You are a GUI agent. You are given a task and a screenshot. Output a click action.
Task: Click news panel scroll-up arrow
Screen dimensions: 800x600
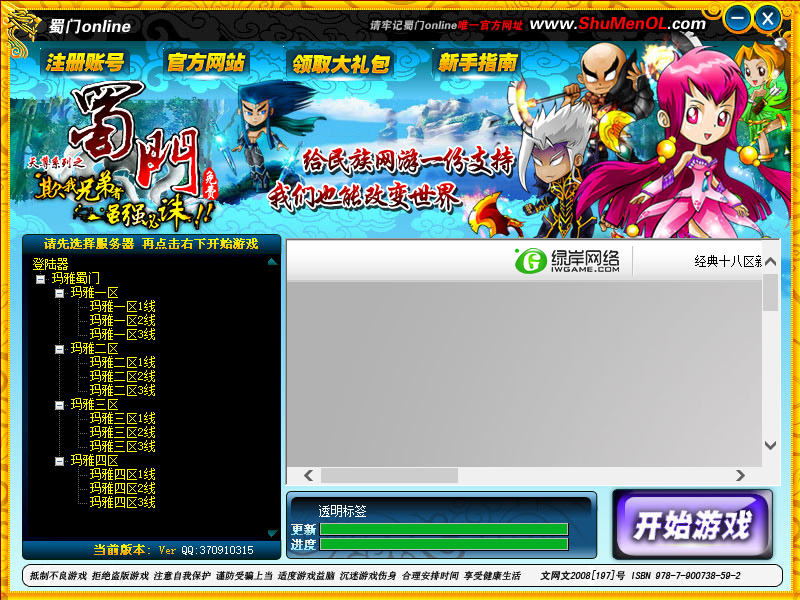coord(770,262)
